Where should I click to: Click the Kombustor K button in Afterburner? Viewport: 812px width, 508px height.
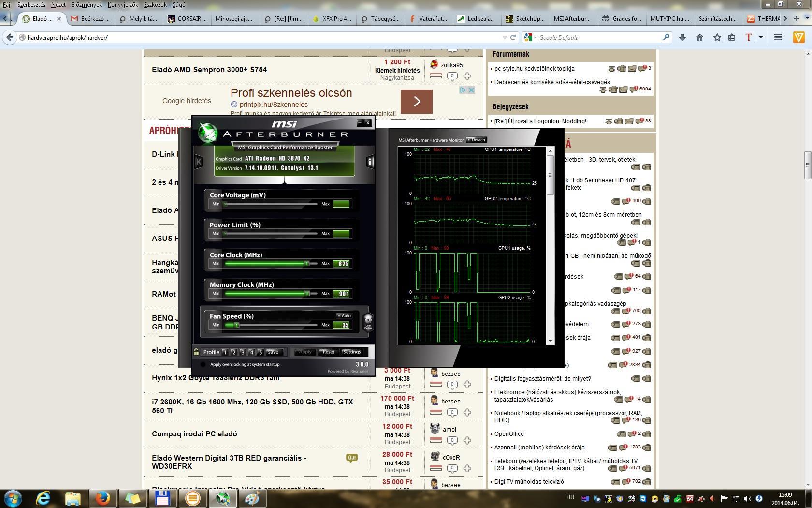click(x=198, y=162)
